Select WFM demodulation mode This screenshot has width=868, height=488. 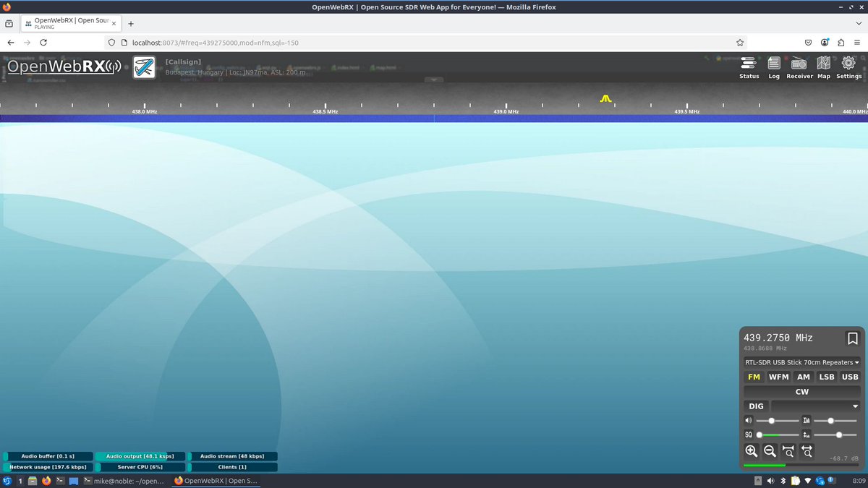click(x=779, y=377)
